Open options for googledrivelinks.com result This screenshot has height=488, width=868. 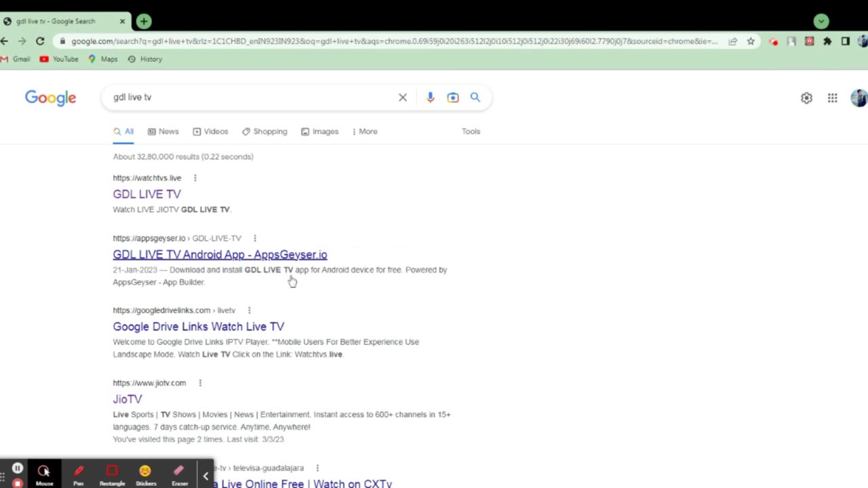click(x=249, y=310)
